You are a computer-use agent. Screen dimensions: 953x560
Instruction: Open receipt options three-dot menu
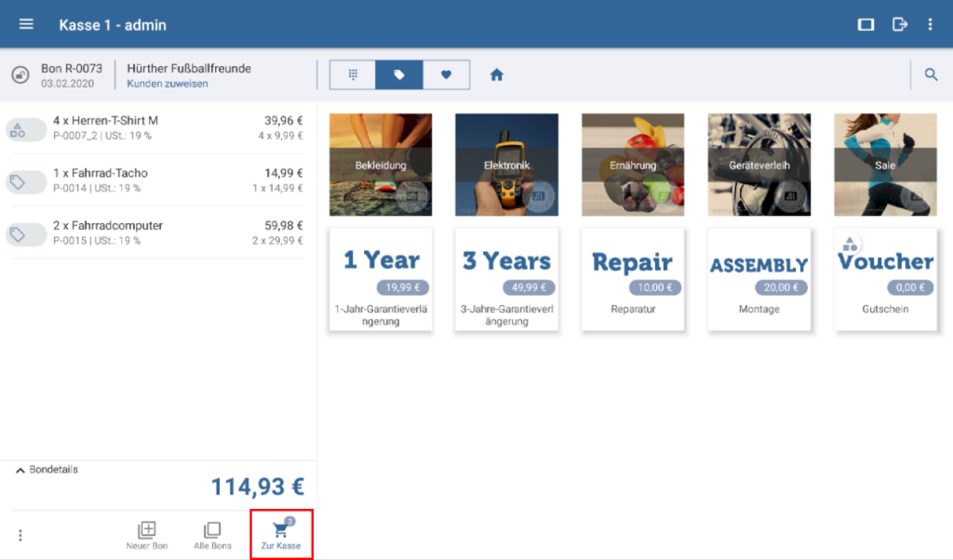click(x=20, y=535)
